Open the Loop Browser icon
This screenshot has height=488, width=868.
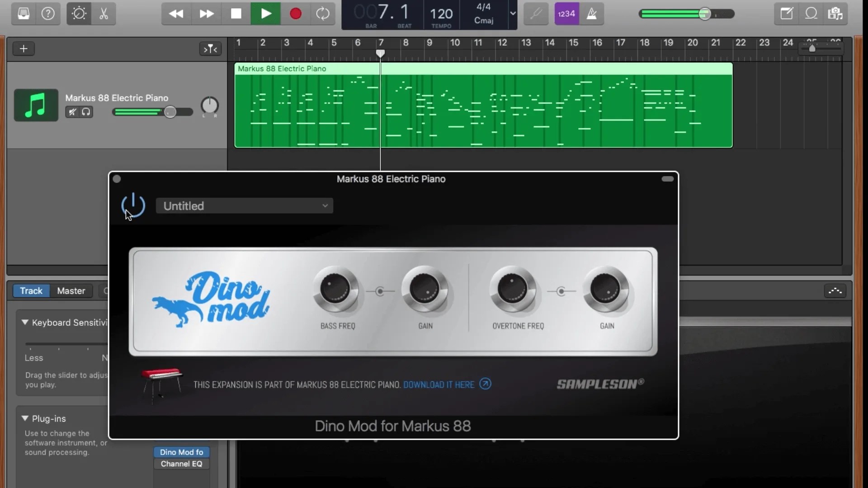point(811,14)
